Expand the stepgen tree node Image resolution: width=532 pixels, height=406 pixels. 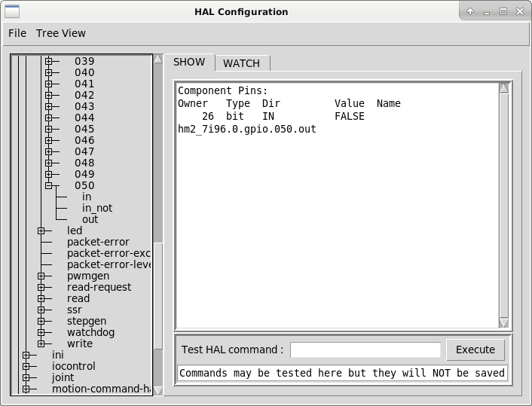[x=41, y=321]
